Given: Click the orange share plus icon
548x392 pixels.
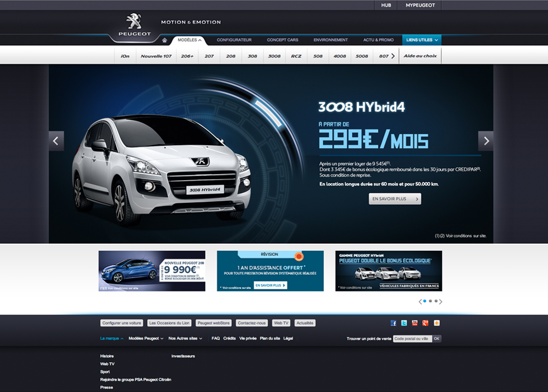Looking at the screenshot, I should pos(437,323).
